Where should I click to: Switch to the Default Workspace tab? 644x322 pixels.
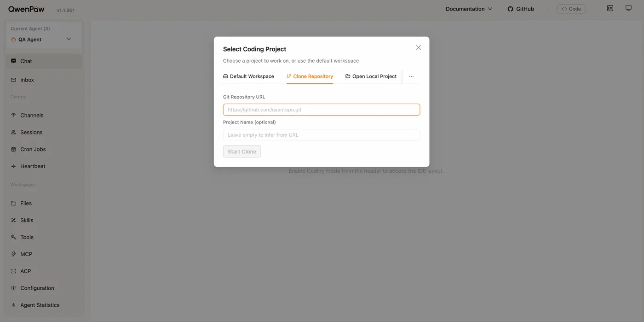tap(248, 76)
